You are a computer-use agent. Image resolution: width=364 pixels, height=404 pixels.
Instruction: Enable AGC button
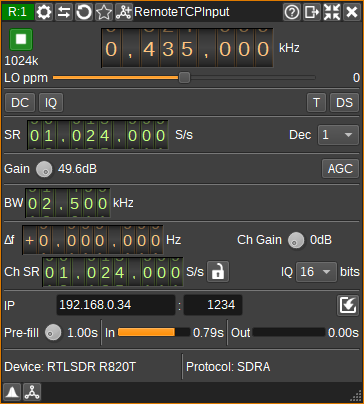pos(340,168)
